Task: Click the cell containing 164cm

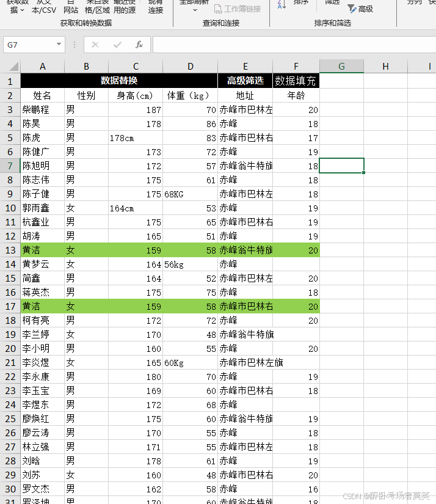Action: pos(136,208)
